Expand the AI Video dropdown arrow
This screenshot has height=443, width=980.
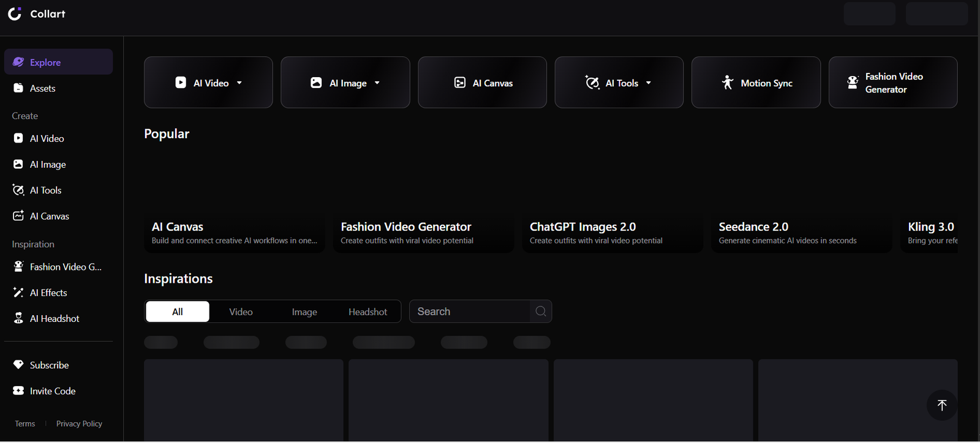click(x=239, y=83)
